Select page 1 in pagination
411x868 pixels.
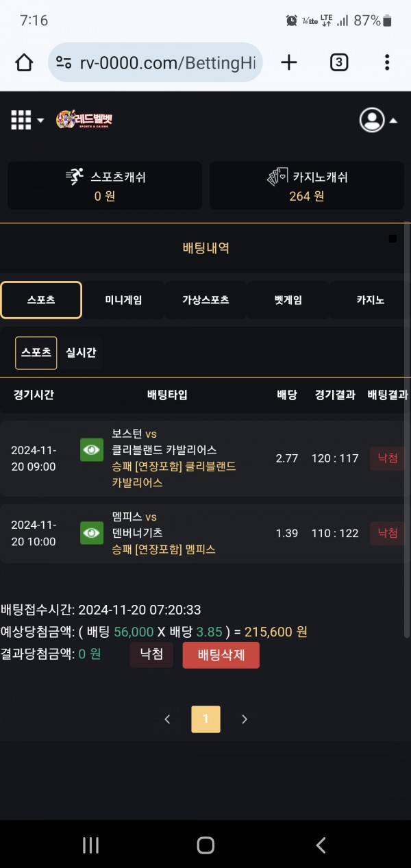[206, 719]
